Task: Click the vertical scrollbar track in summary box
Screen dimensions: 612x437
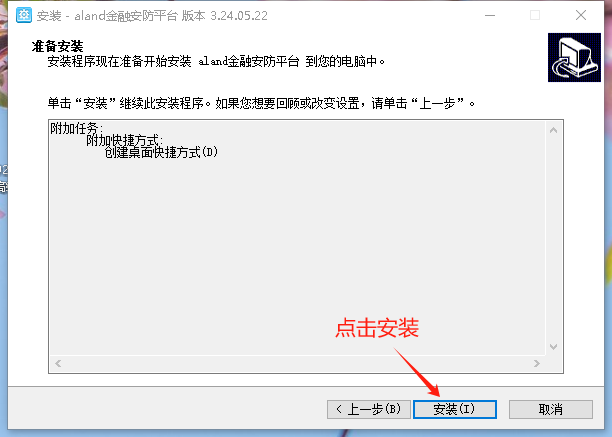Action: (x=553, y=238)
